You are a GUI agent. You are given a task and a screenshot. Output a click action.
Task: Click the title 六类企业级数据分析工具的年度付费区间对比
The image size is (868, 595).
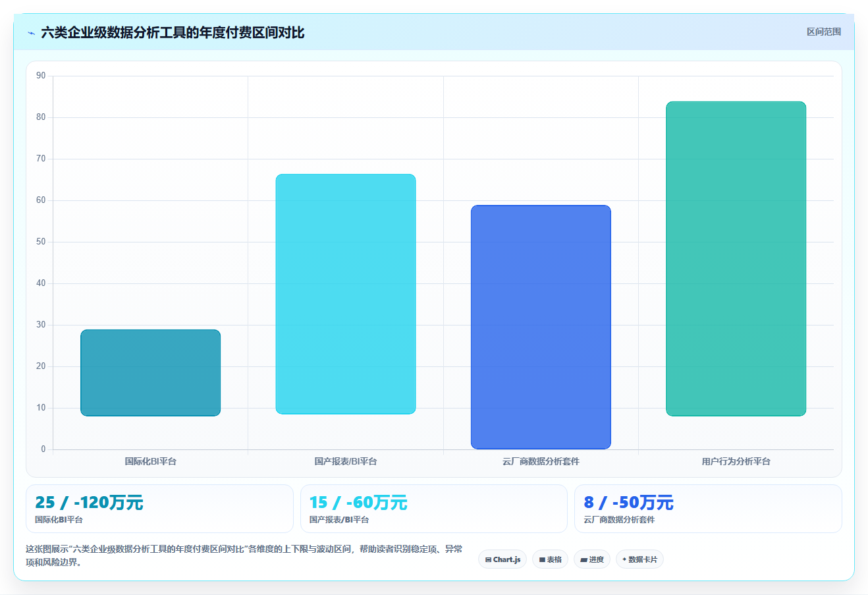[173, 33]
